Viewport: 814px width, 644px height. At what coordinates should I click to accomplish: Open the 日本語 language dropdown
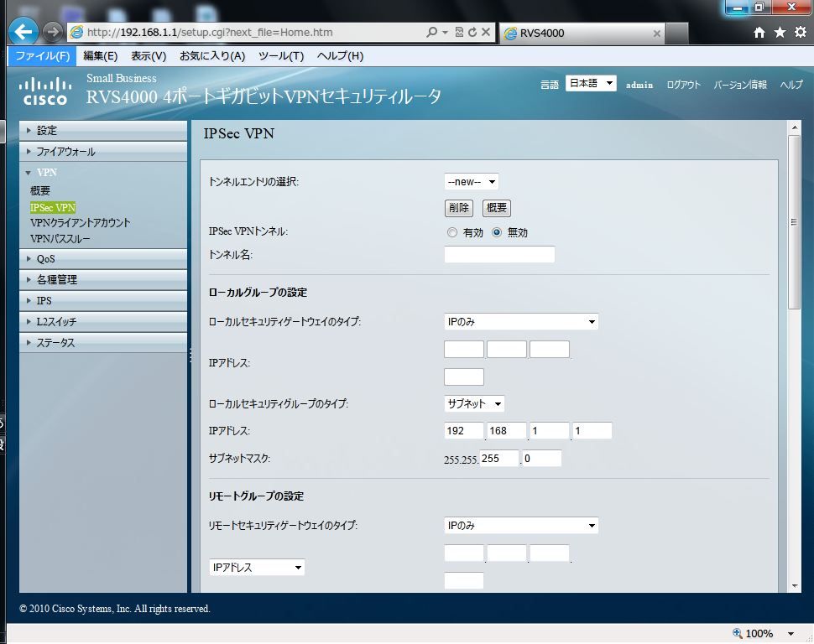[591, 83]
